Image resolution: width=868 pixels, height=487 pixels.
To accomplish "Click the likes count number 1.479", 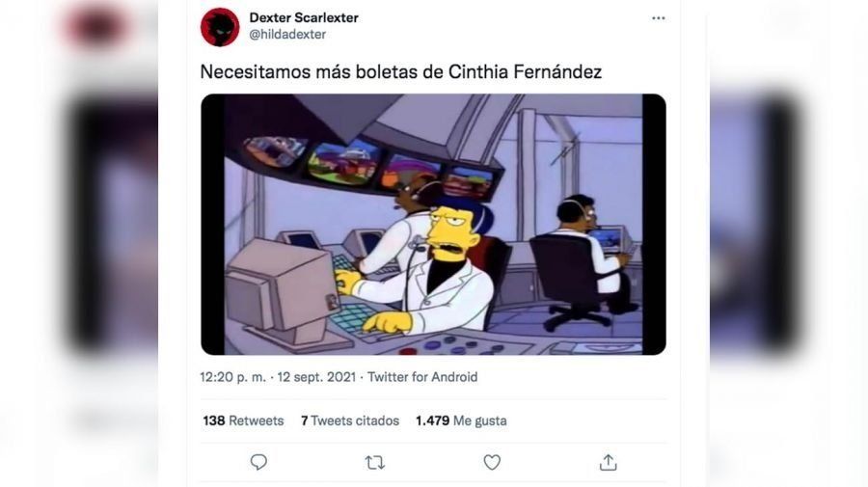I will 432,420.
